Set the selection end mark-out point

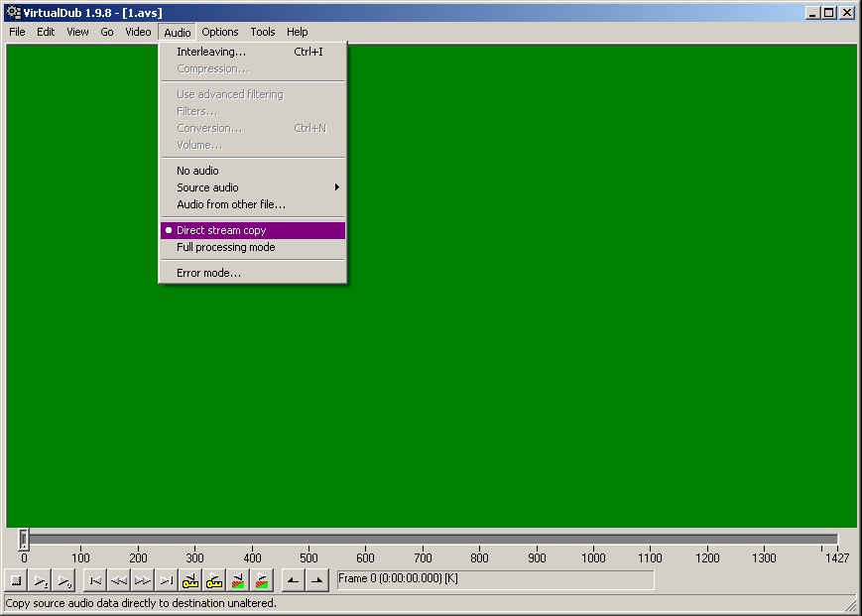point(316,580)
